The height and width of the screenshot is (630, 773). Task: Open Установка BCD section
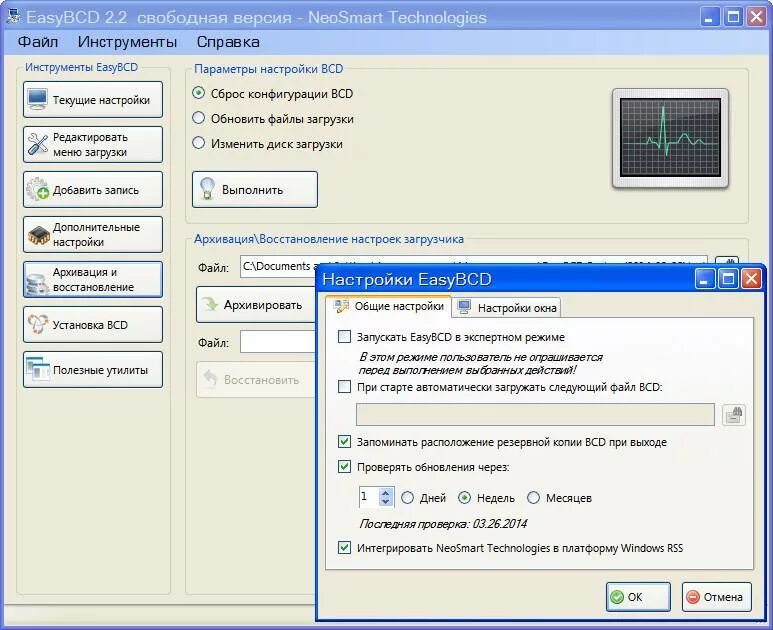click(93, 325)
